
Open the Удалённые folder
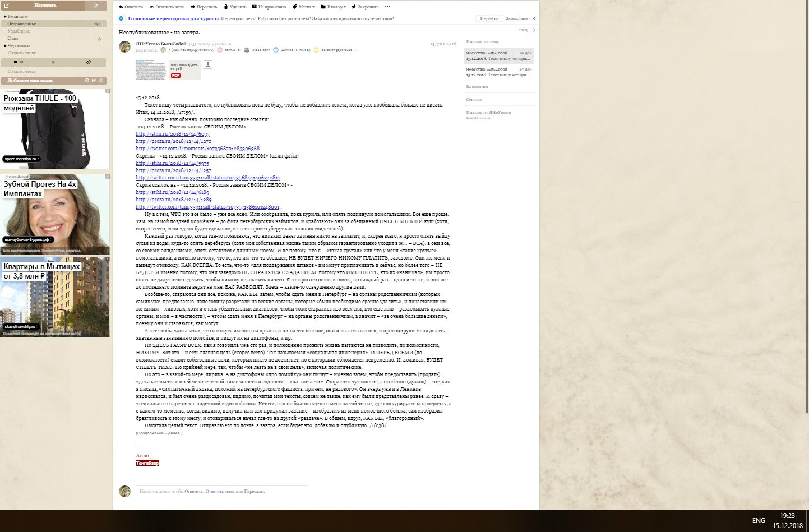pyautogui.click(x=19, y=31)
